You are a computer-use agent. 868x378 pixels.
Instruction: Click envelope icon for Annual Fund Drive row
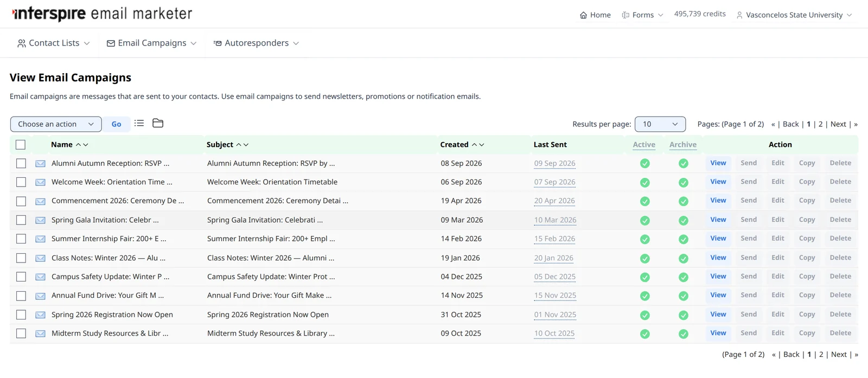coord(40,296)
